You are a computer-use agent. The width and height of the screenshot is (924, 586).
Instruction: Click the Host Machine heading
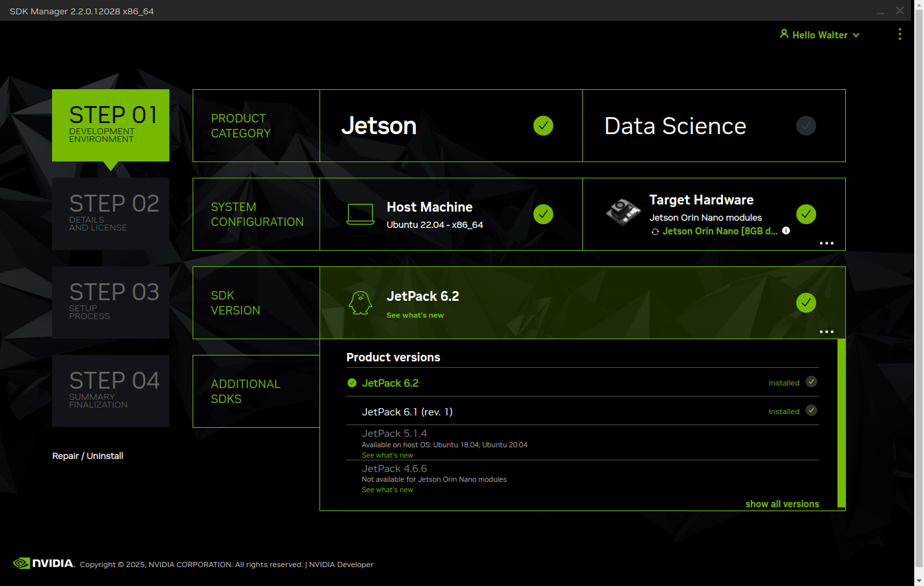click(429, 207)
